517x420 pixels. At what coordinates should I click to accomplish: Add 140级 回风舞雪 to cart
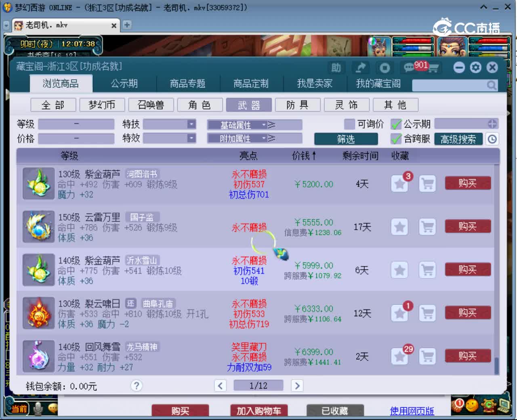click(x=427, y=357)
